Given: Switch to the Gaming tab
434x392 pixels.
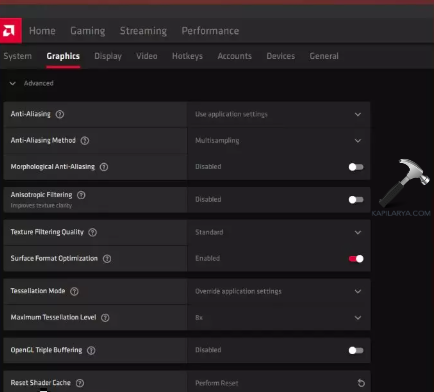Looking at the screenshot, I should pyautogui.click(x=88, y=31).
